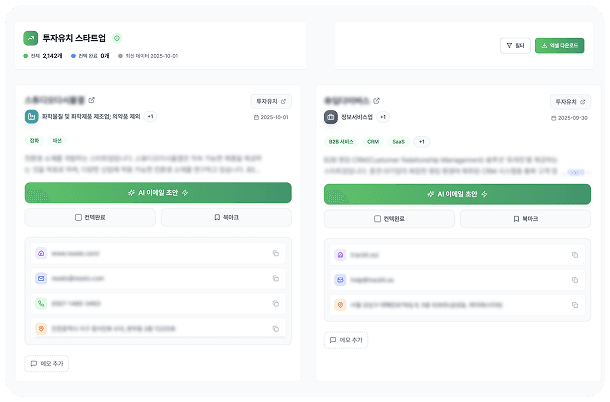This screenshot has width=610, height=402.
Task: Click the 2025-10-01 date in the 화학제품 제조업 card
Action: (x=271, y=117)
